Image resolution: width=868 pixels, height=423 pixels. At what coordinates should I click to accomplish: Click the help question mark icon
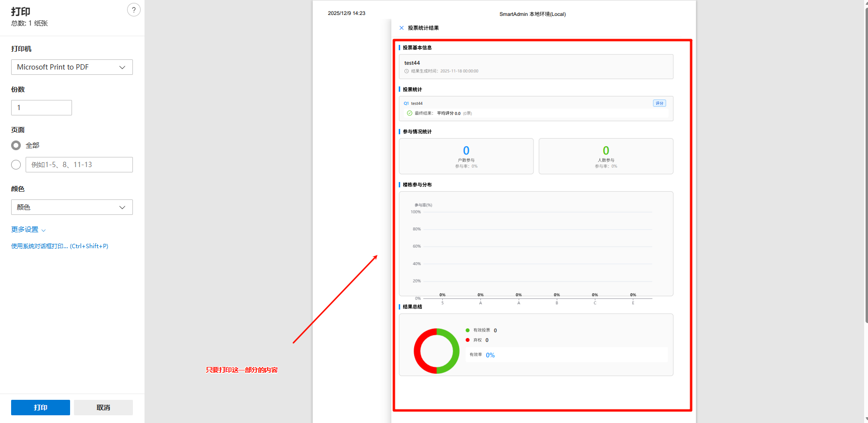(x=134, y=10)
